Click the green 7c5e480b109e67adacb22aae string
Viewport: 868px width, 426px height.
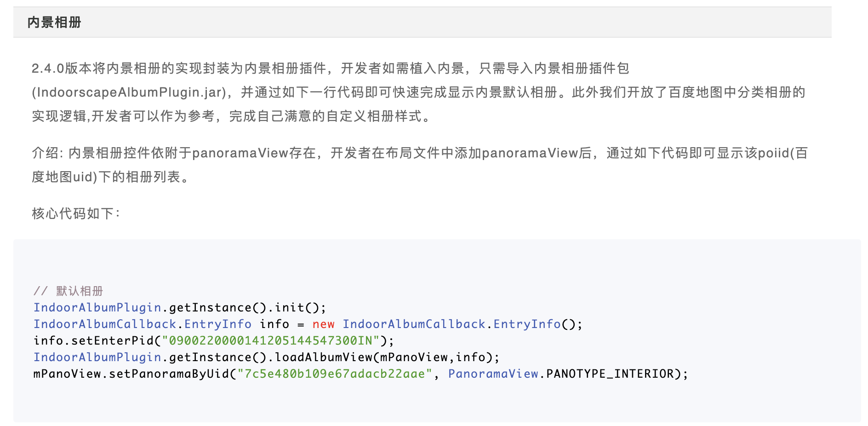tap(335, 374)
